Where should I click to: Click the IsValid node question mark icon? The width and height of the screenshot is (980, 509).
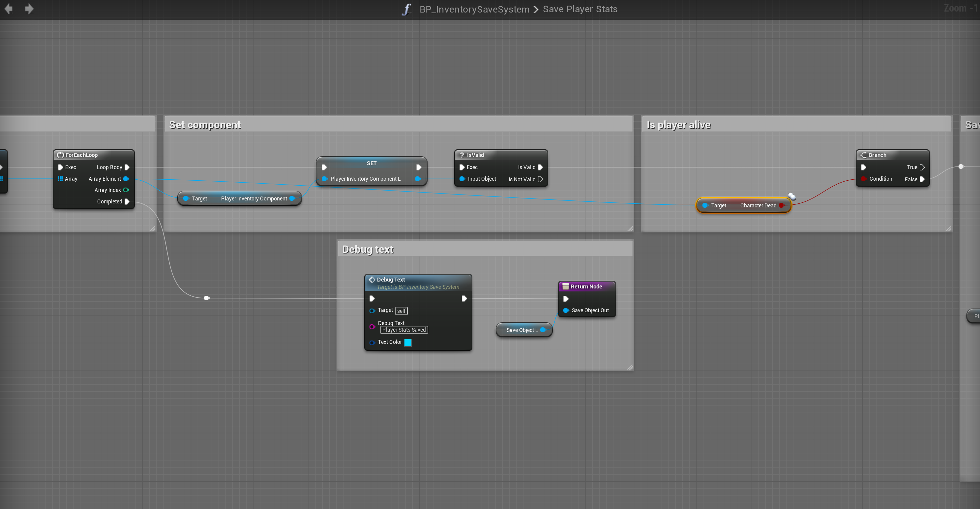click(461, 155)
